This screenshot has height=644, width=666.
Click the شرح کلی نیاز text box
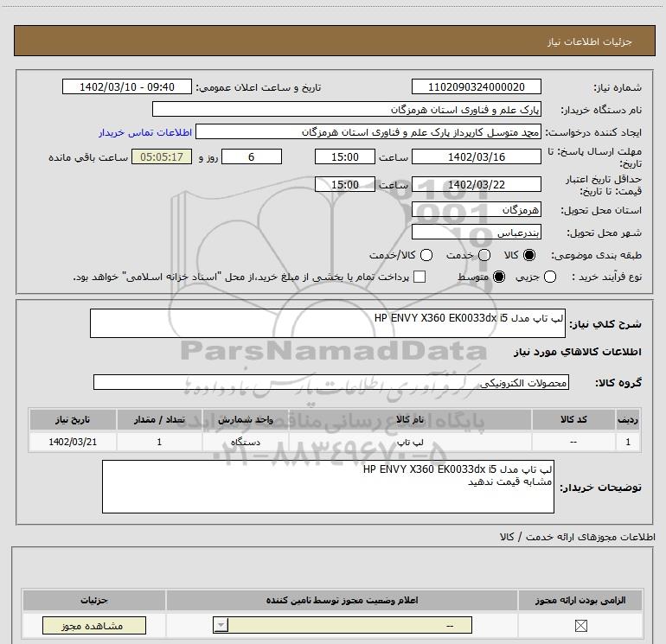[328, 323]
